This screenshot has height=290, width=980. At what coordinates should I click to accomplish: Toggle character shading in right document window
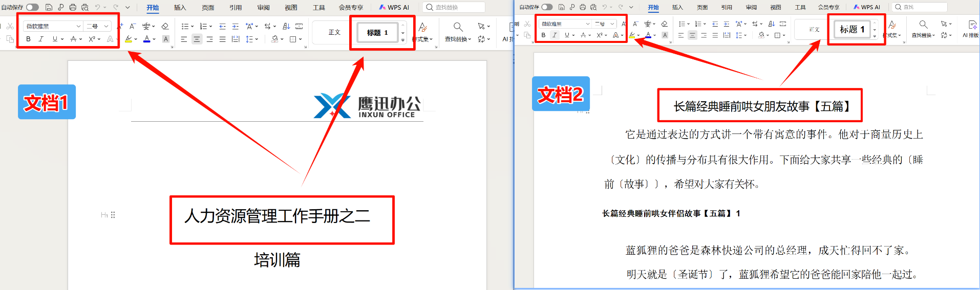coord(665,35)
